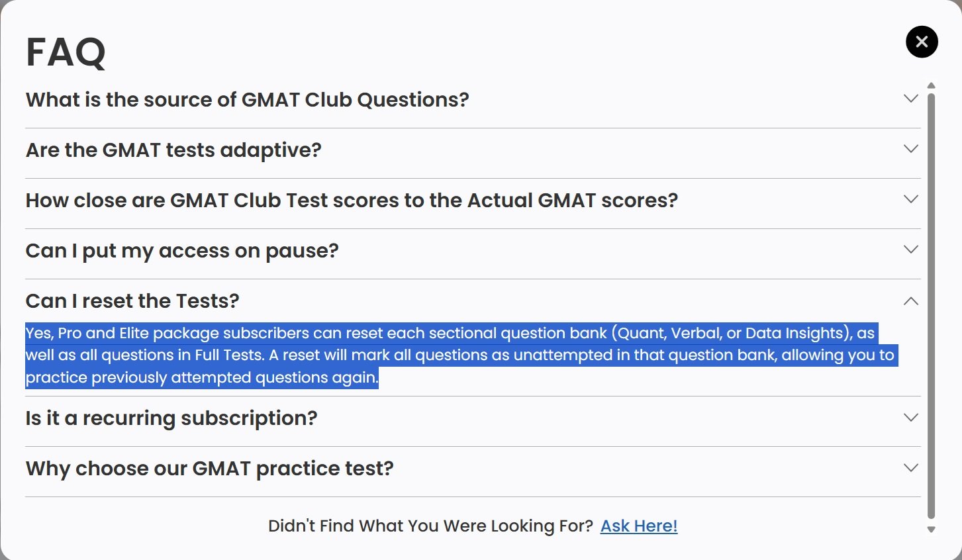Expand chevron beside GMAT tests adaptive question
This screenshot has width=962, height=560.
(x=911, y=149)
